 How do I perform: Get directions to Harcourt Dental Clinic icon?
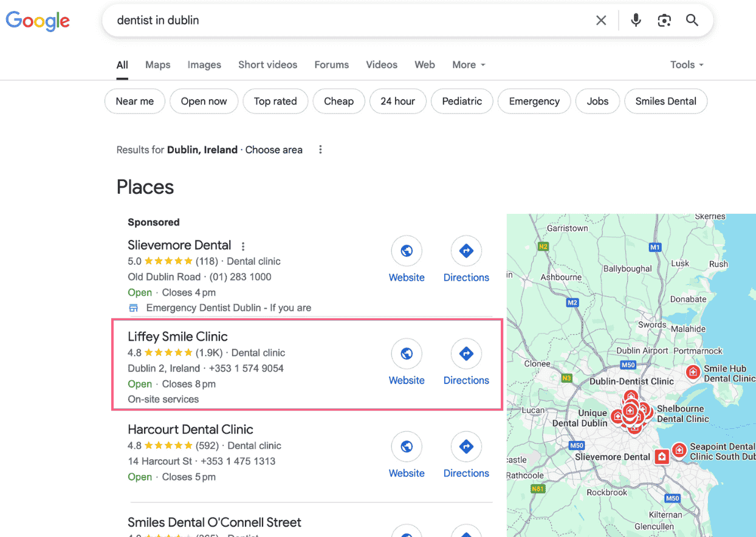tap(466, 446)
